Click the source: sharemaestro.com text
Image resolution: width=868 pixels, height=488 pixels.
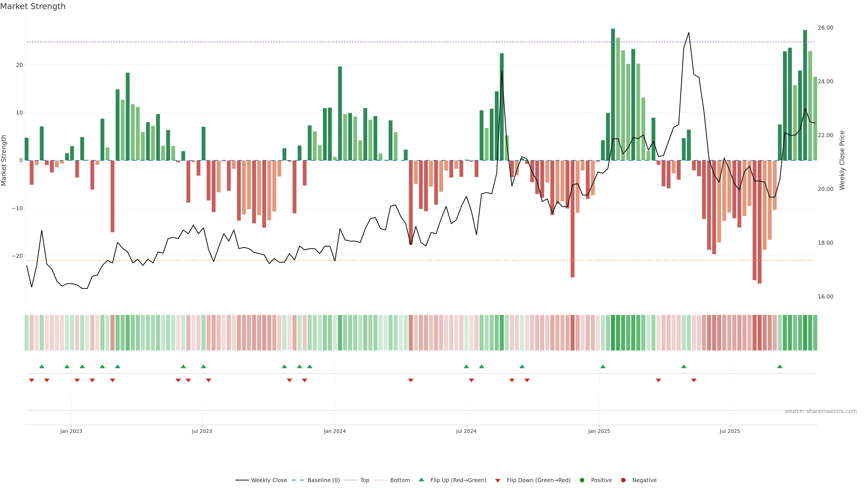pyautogui.click(x=821, y=411)
